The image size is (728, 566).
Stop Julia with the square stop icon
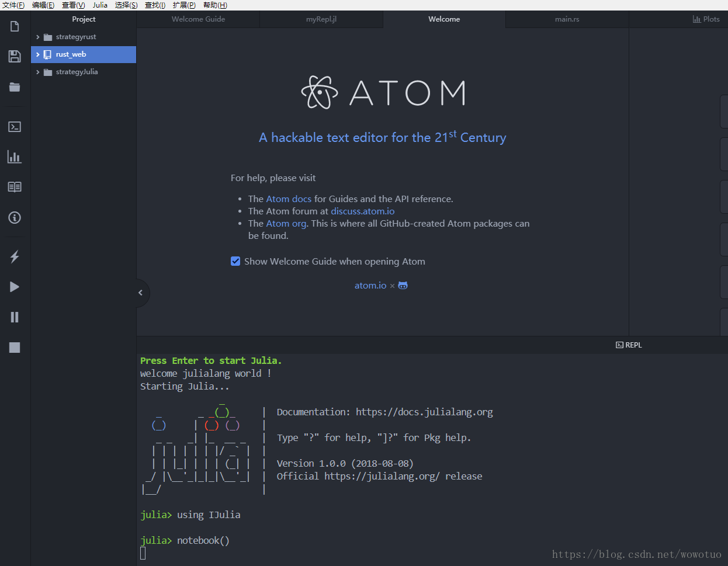click(15, 348)
